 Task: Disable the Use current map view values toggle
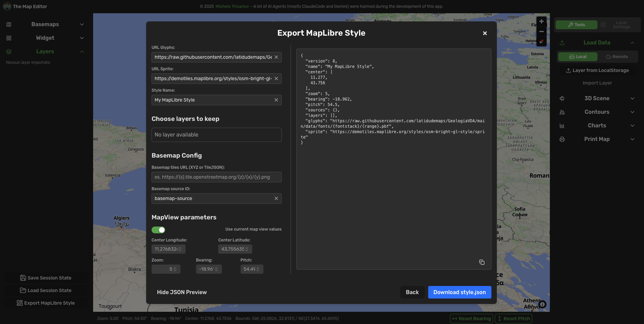(x=158, y=230)
